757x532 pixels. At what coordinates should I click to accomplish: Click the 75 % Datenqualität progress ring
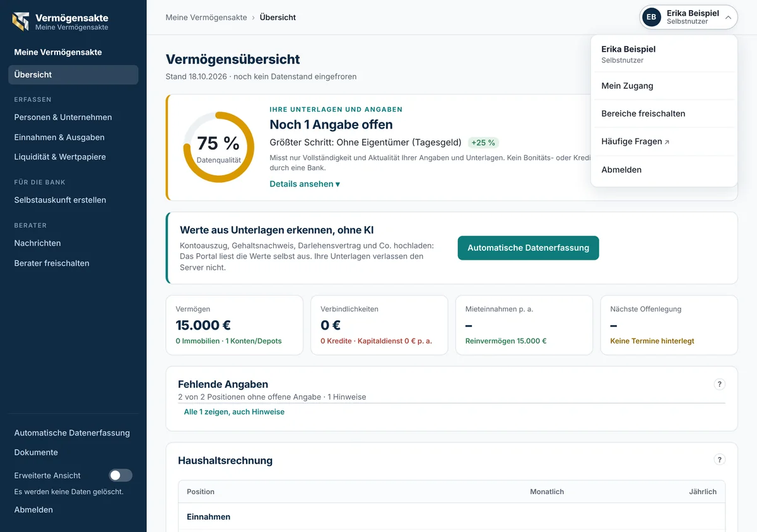[218, 147]
